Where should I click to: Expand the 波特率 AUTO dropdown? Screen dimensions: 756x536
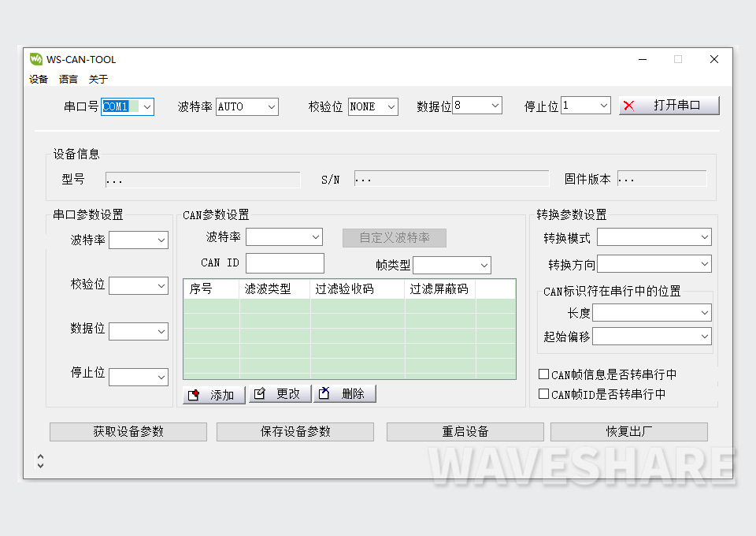click(x=271, y=106)
